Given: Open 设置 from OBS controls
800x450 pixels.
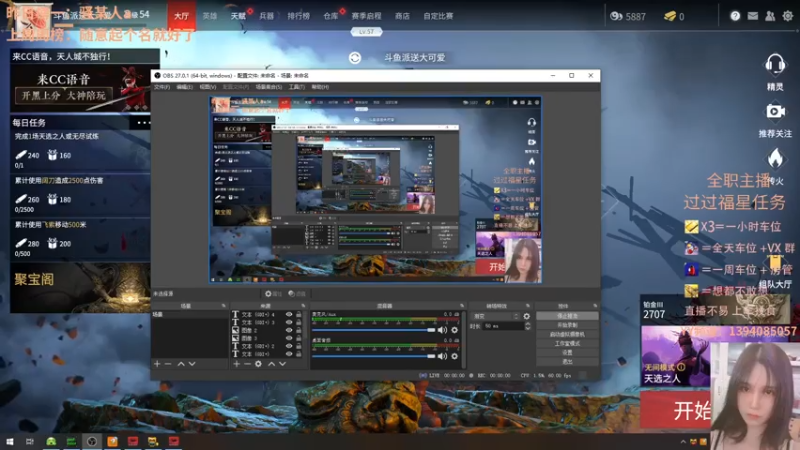Looking at the screenshot, I should 567,353.
